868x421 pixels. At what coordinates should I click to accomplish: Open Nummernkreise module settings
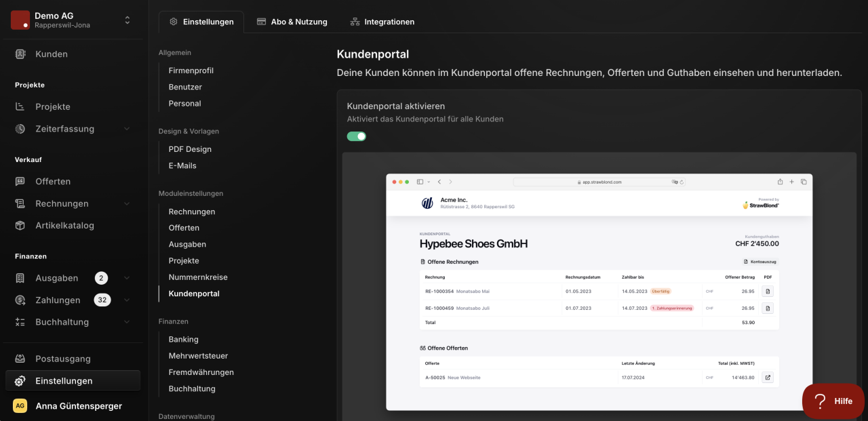click(x=198, y=277)
